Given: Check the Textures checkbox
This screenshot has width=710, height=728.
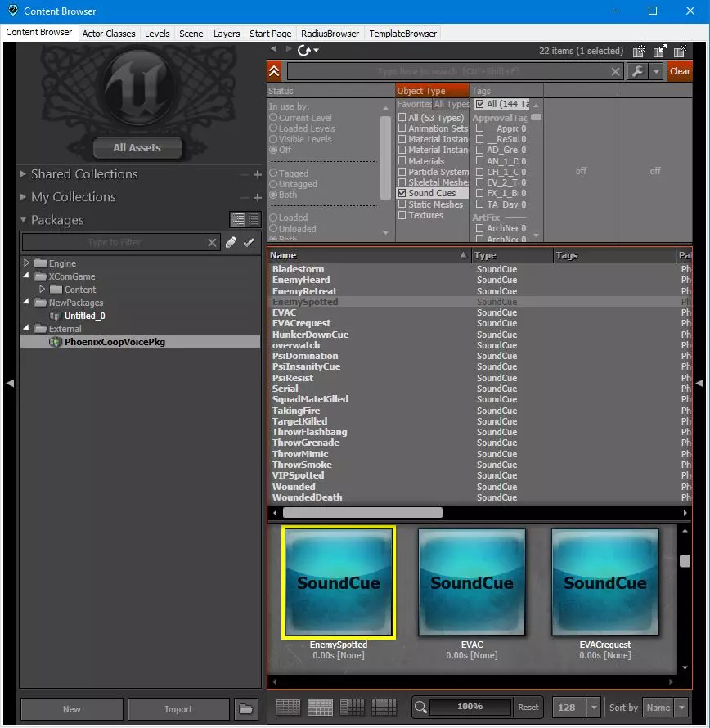Looking at the screenshot, I should click(x=402, y=215).
